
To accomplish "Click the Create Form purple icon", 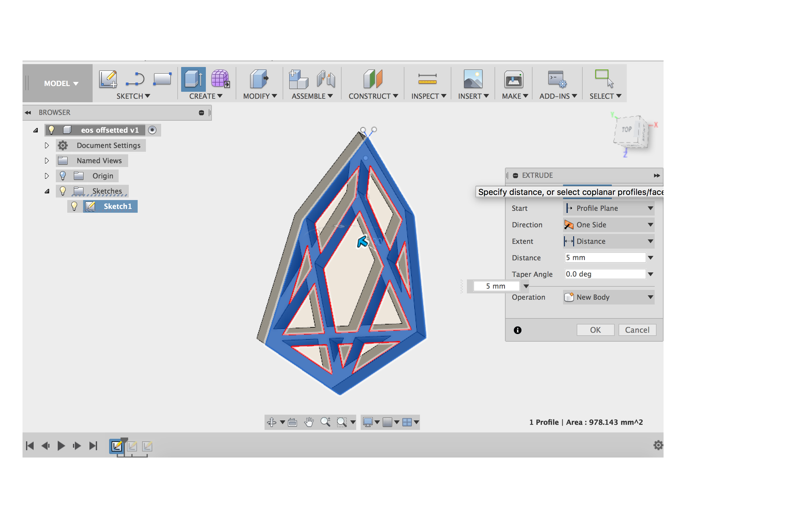I will pos(220,79).
